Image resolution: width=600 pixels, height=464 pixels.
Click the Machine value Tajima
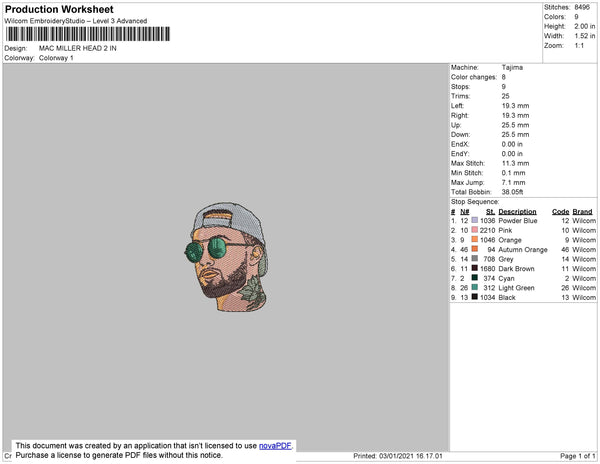tap(512, 67)
